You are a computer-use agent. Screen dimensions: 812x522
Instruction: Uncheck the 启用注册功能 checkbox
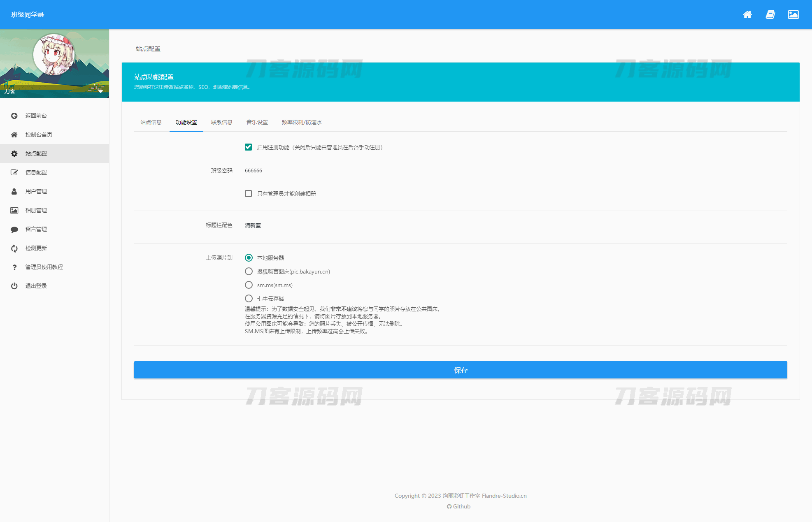[x=248, y=147]
